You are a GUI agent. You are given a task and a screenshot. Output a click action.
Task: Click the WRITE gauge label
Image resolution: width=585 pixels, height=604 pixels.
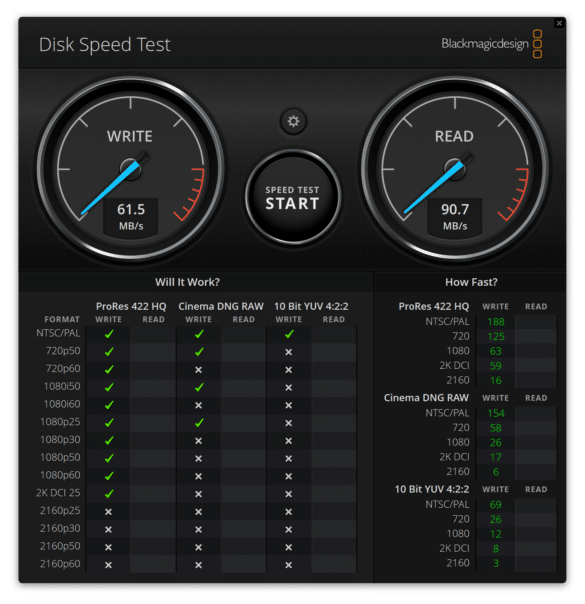[130, 136]
